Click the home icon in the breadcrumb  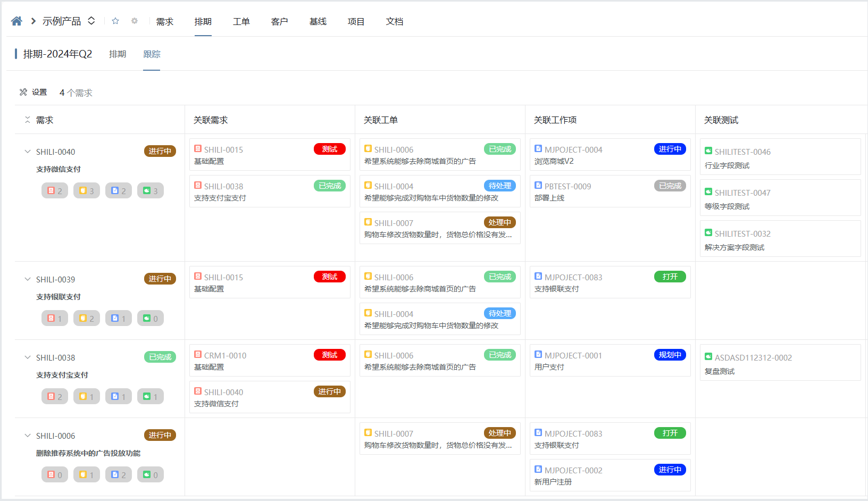16,21
